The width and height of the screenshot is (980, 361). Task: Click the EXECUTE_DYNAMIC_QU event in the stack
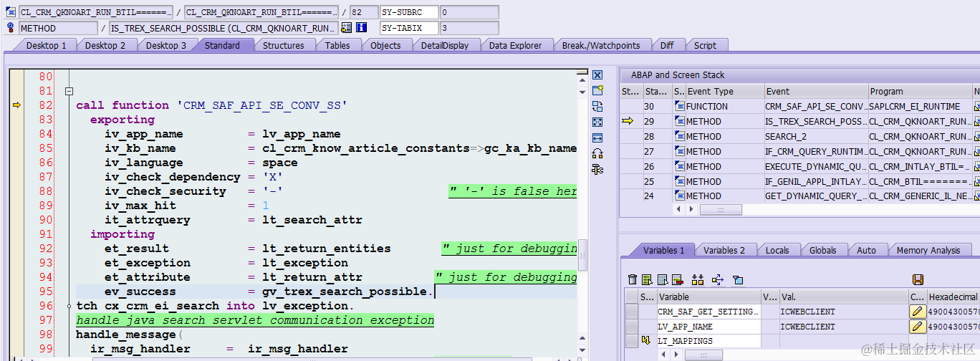(x=816, y=166)
